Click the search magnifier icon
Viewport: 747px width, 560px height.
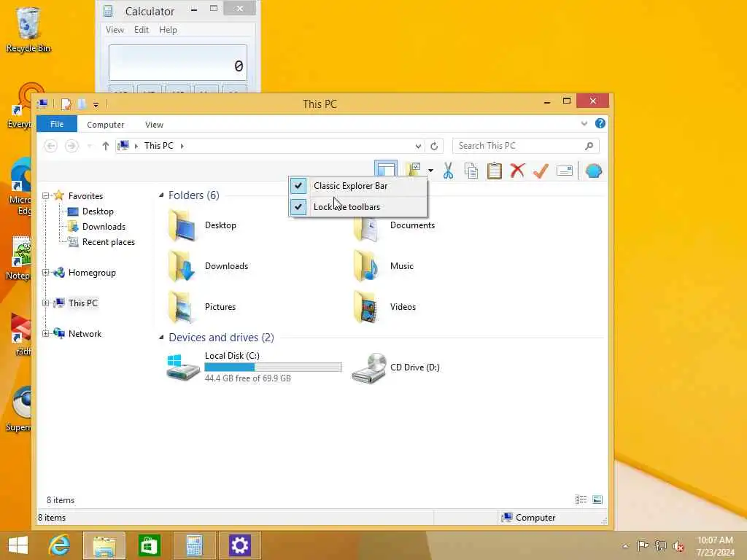point(589,146)
